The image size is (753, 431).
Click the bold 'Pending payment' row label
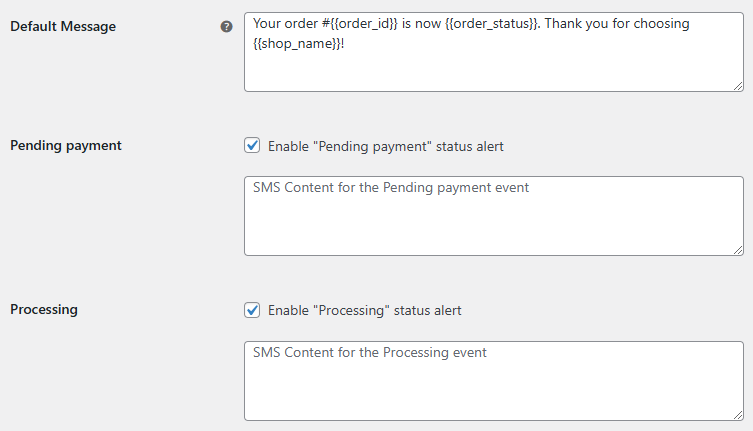(x=66, y=146)
